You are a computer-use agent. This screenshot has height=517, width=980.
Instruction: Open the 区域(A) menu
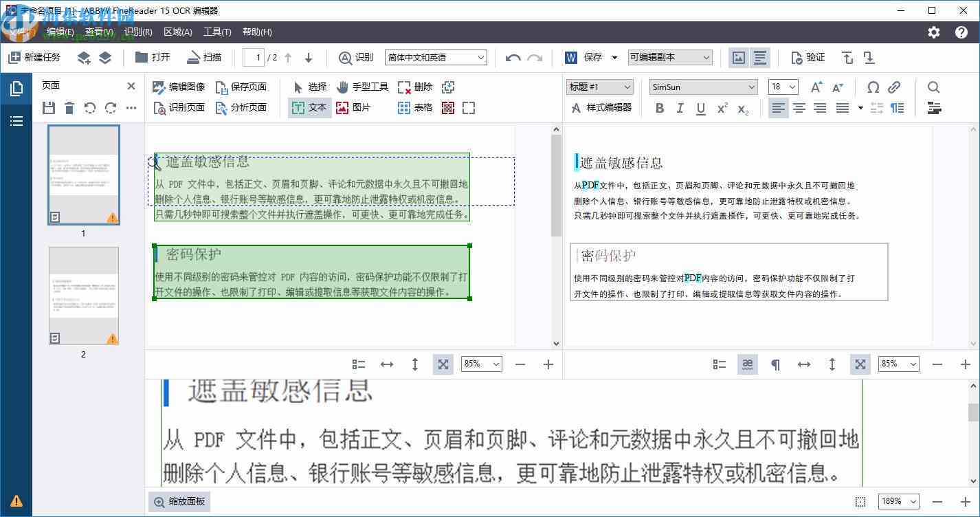178,32
